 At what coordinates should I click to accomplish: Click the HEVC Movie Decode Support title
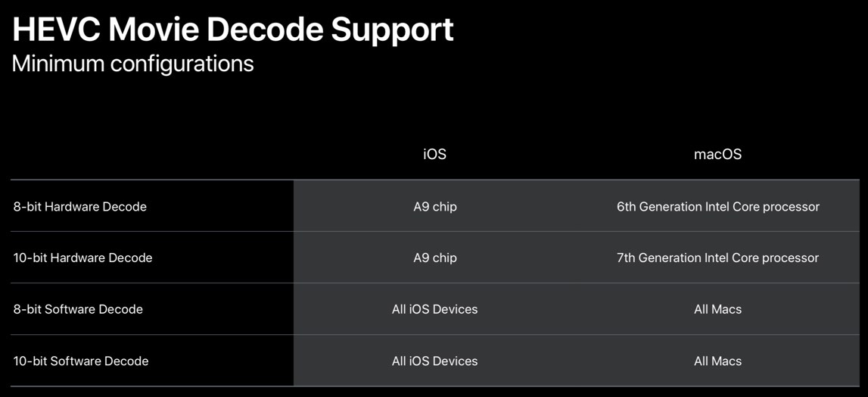(x=233, y=30)
